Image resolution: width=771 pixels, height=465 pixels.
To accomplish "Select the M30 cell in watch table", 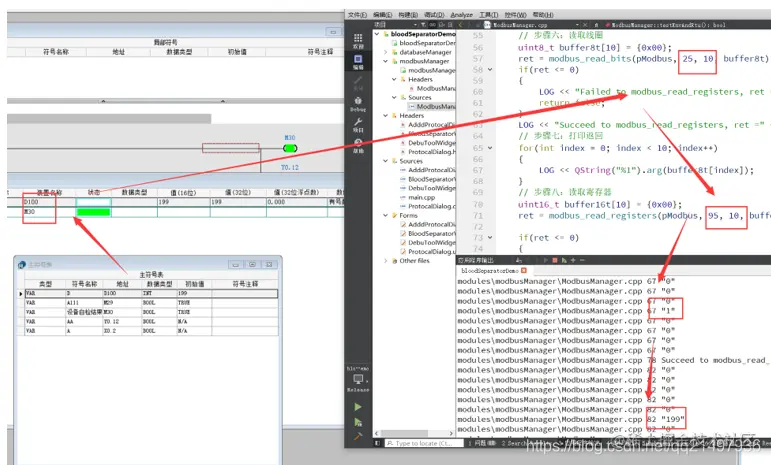I will click(48, 212).
